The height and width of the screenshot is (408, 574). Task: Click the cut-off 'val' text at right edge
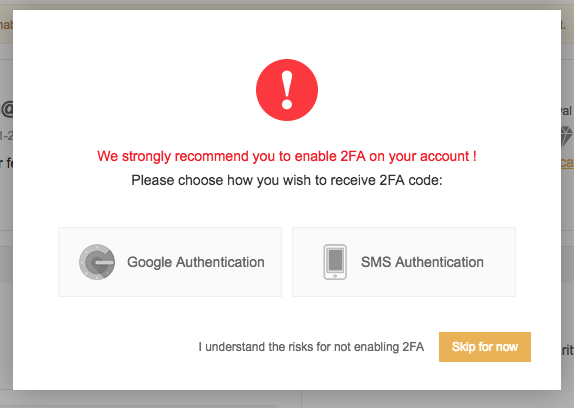click(567, 111)
